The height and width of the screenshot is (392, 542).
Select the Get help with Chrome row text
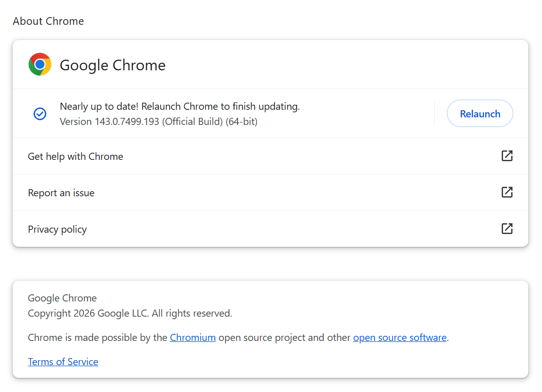click(x=75, y=156)
